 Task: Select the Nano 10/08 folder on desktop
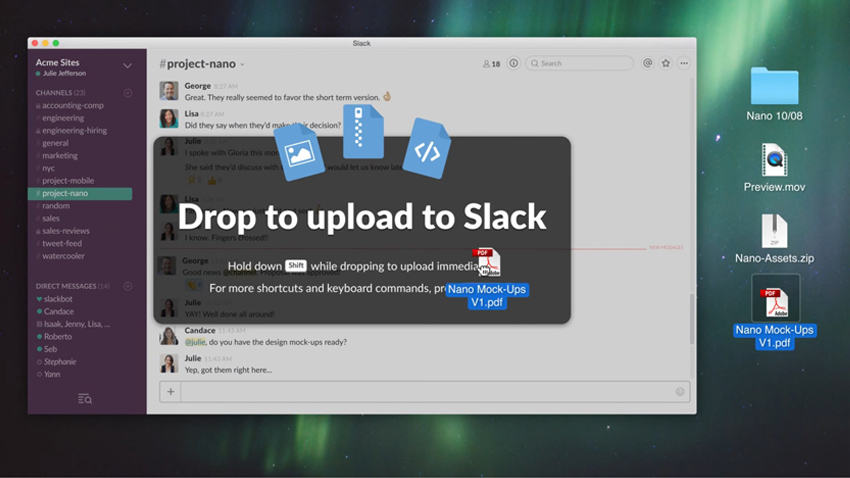pos(774,94)
